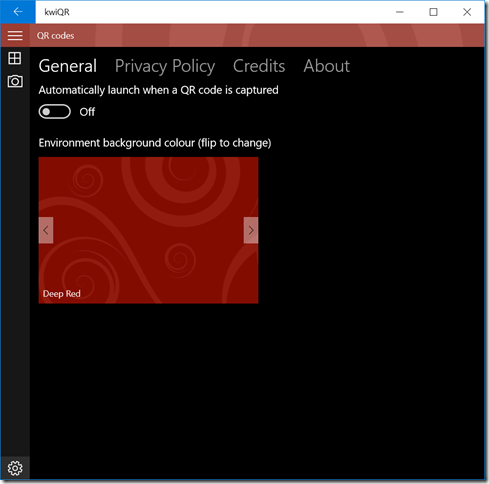Click the kwiQR title bar text
This screenshot has height=484, width=489.
(57, 12)
